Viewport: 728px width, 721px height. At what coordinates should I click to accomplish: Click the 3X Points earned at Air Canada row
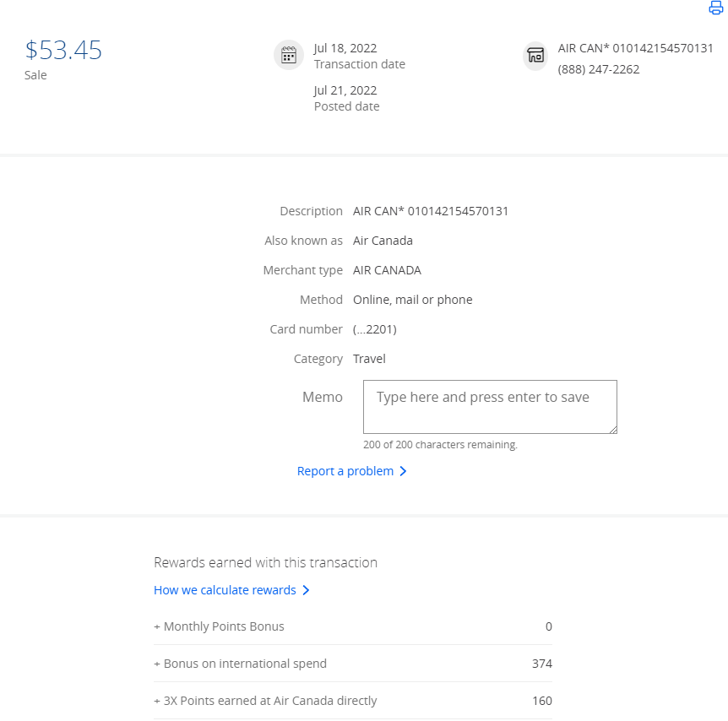pos(353,701)
